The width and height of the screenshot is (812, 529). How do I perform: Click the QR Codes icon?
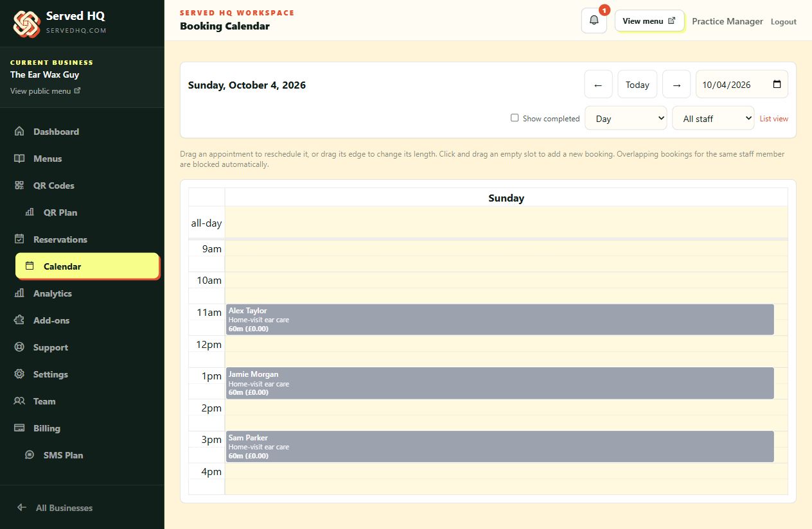tap(19, 186)
